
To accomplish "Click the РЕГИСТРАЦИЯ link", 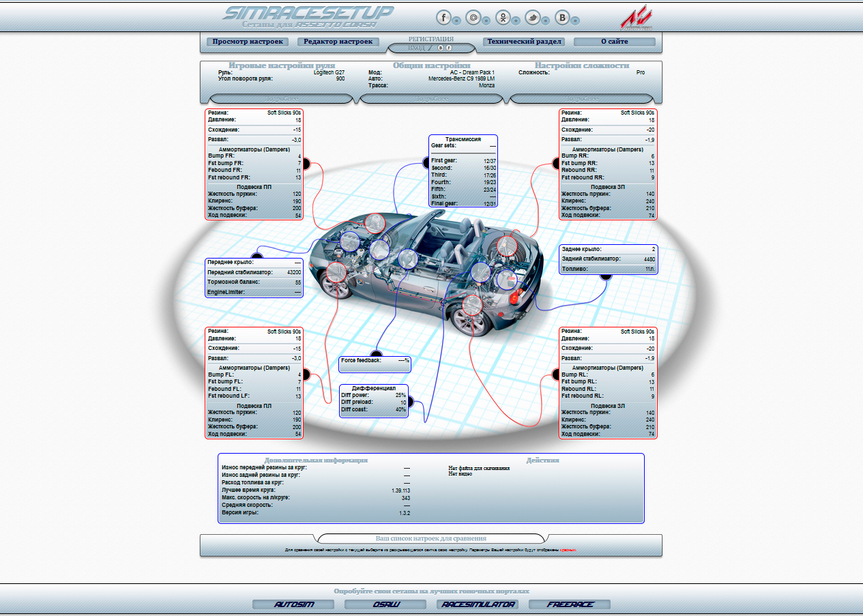I will tap(431, 39).
